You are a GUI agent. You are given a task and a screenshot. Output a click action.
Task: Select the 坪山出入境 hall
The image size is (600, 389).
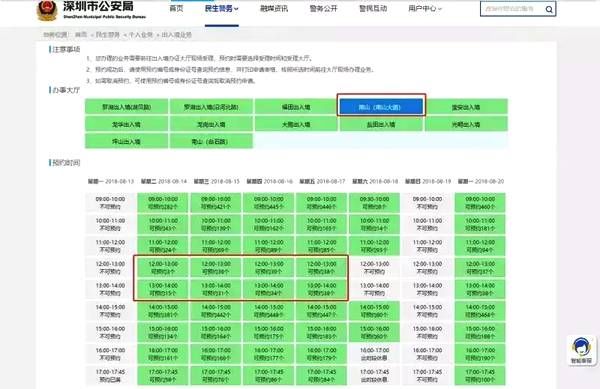tap(126, 141)
